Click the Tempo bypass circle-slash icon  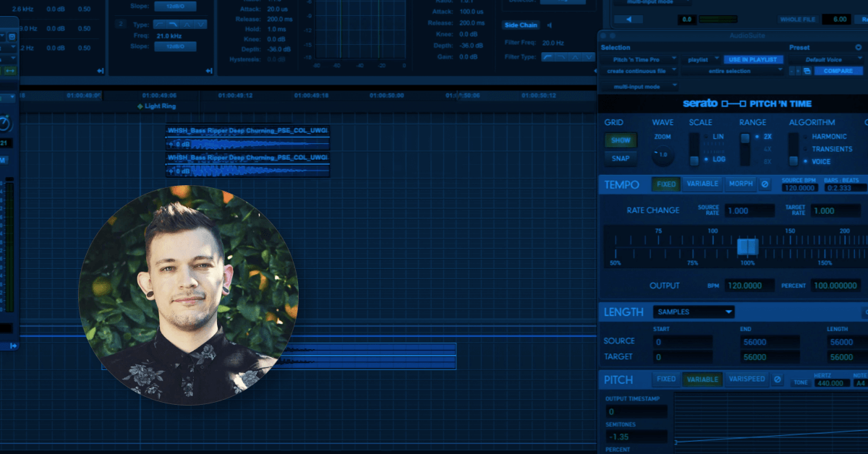765,184
